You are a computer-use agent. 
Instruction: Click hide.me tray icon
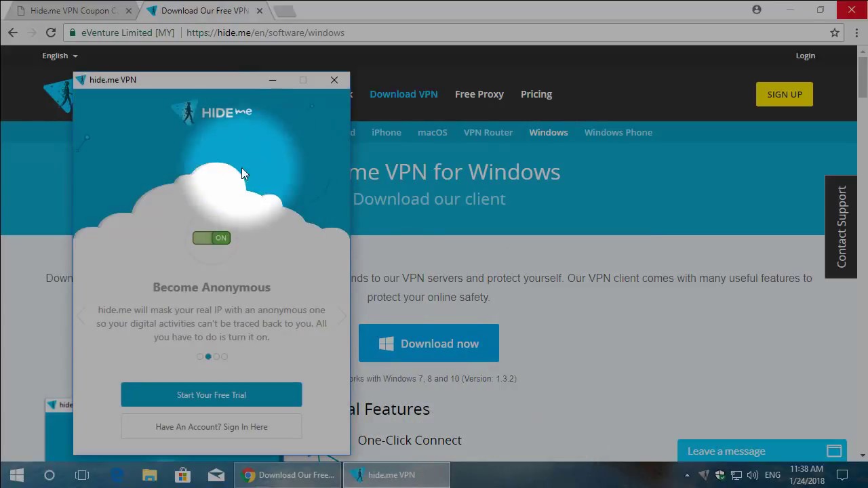tap(704, 475)
